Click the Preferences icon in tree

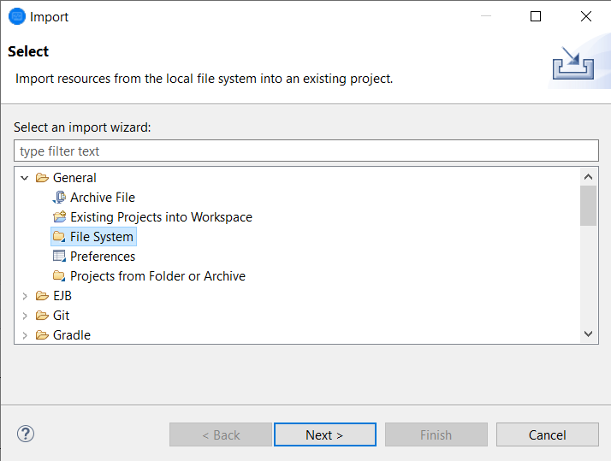click(x=59, y=256)
